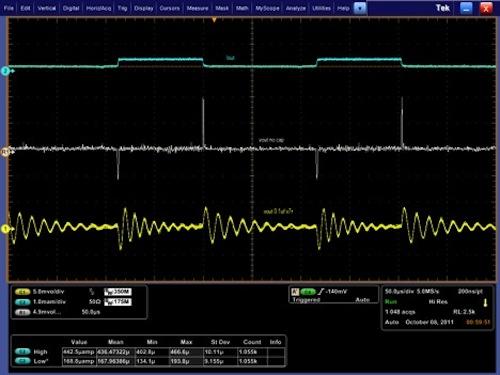Click the yellow C1 channel badge
The image size is (500, 375).
point(22,292)
